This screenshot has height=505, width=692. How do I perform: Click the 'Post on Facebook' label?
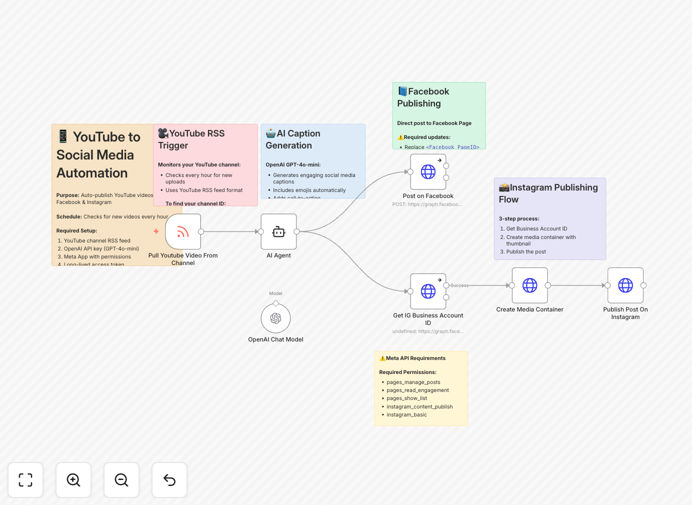428,196
